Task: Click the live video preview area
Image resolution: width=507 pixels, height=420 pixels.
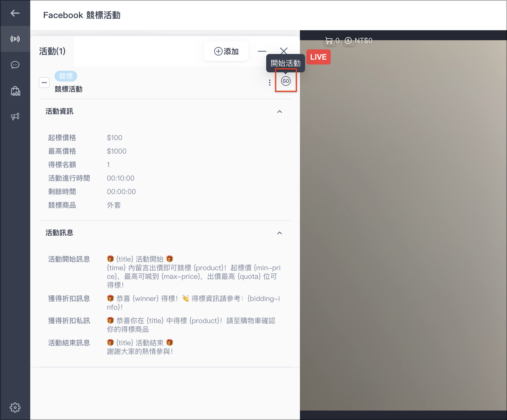Action: [403, 225]
